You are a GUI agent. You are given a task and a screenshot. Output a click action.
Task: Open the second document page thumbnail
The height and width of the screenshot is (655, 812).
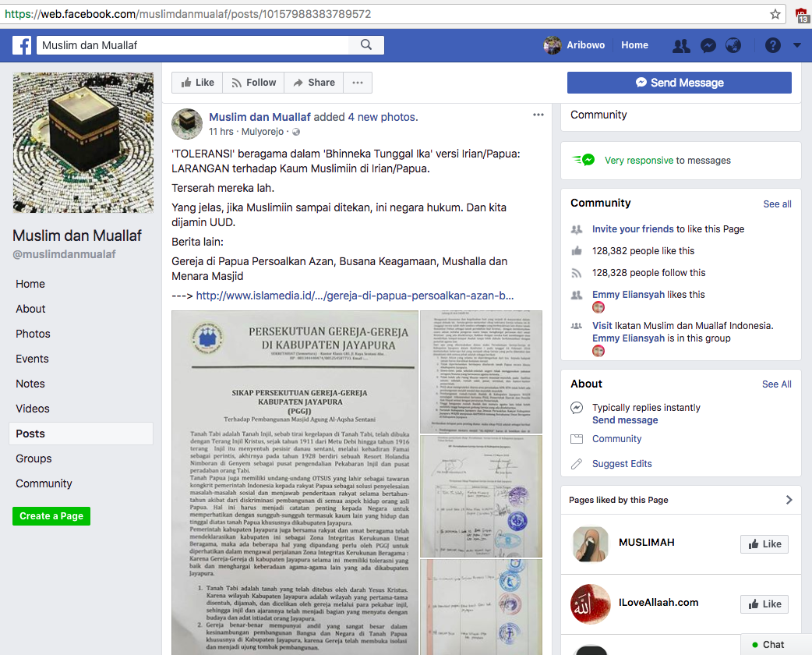coord(481,371)
